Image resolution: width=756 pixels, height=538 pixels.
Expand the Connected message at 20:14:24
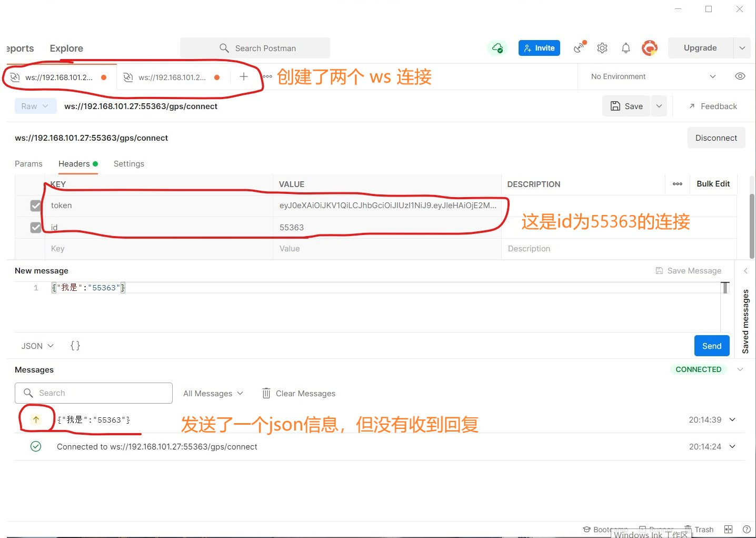point(732,447)
